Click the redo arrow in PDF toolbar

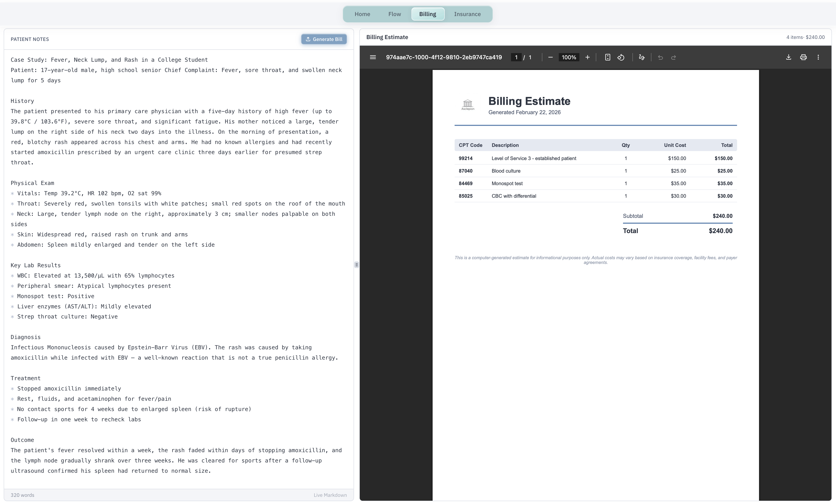point(673,57)
